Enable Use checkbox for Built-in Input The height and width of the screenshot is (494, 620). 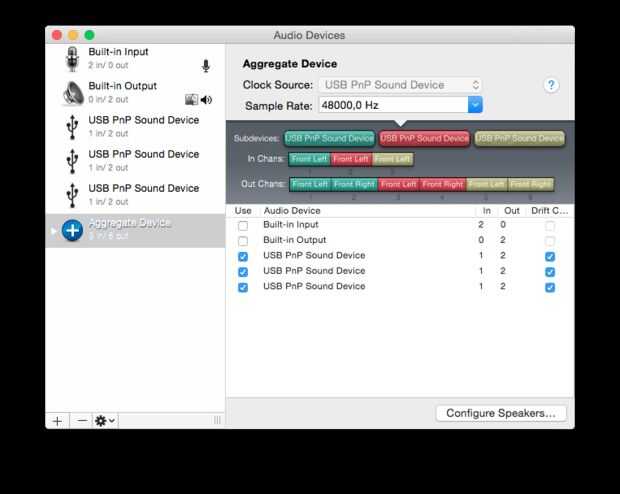(x=243, y=226)
